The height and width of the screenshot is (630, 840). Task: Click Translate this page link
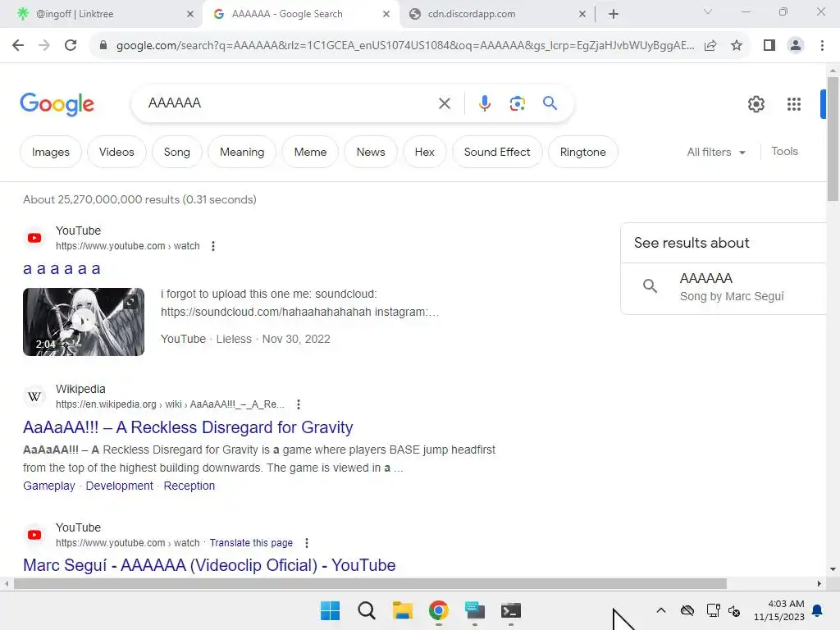(251, 543)
